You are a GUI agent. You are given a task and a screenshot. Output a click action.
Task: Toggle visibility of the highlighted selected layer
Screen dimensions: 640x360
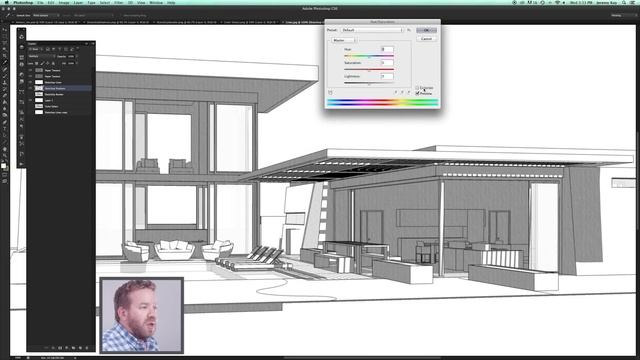click(x=30, y=88)
